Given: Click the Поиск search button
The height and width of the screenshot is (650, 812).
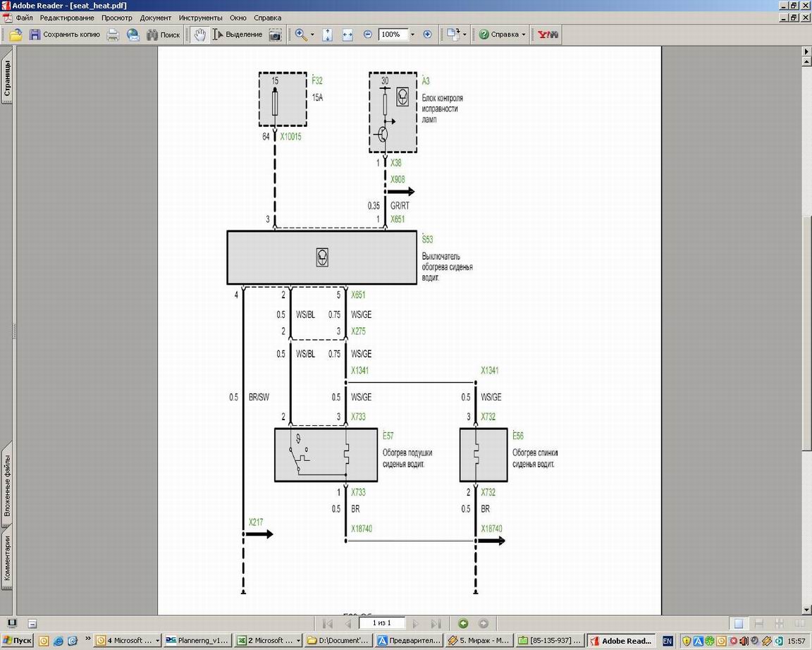Looking at the screenshot, I should pyautogui.click(x=164, y=35).
